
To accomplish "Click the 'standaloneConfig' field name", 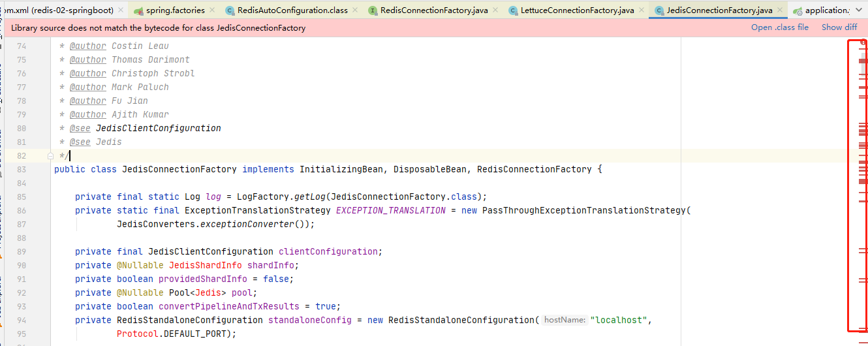I will pos(310,320).
